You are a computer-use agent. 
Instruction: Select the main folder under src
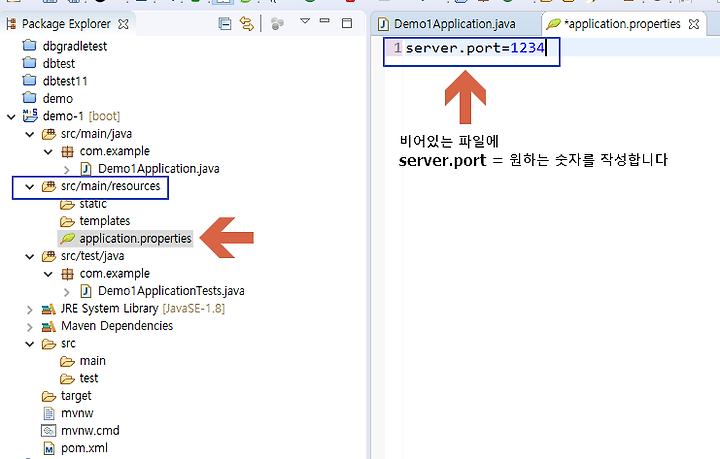pyautogui.click(x=92, y=361)
